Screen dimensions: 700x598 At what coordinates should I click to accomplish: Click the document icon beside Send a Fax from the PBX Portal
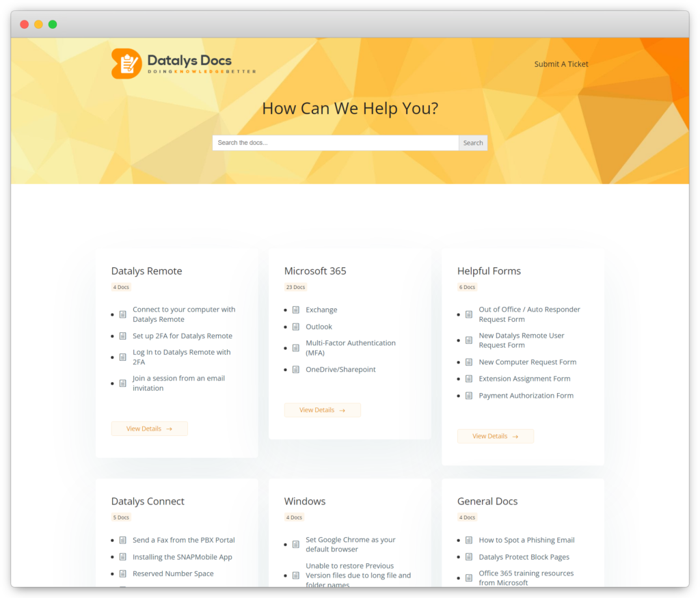123,539
